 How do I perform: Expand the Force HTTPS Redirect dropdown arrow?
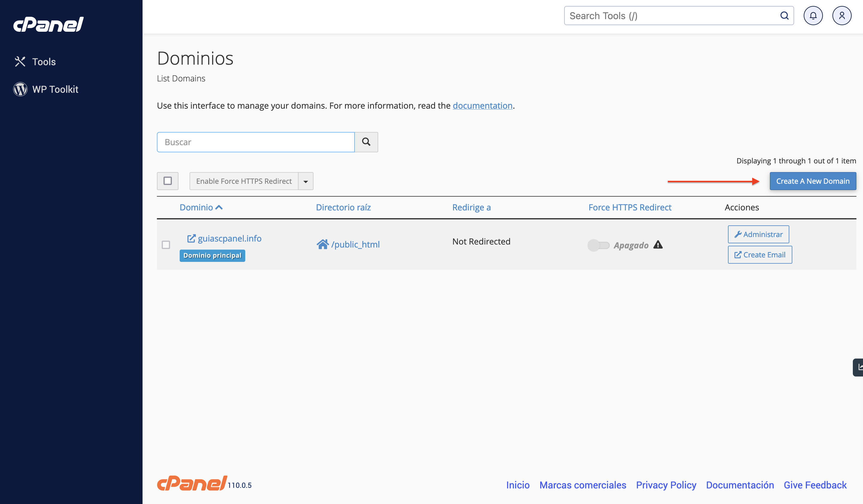click(x=305, y=181)
